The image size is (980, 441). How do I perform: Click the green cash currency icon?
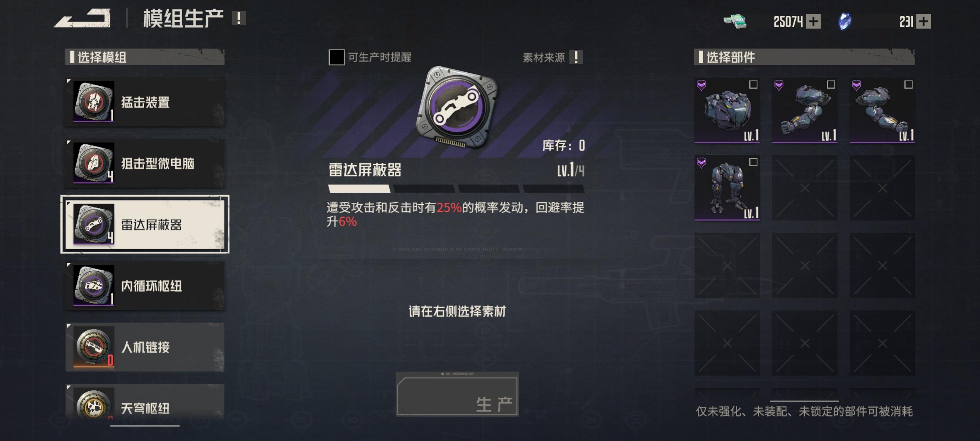[735, 21]
